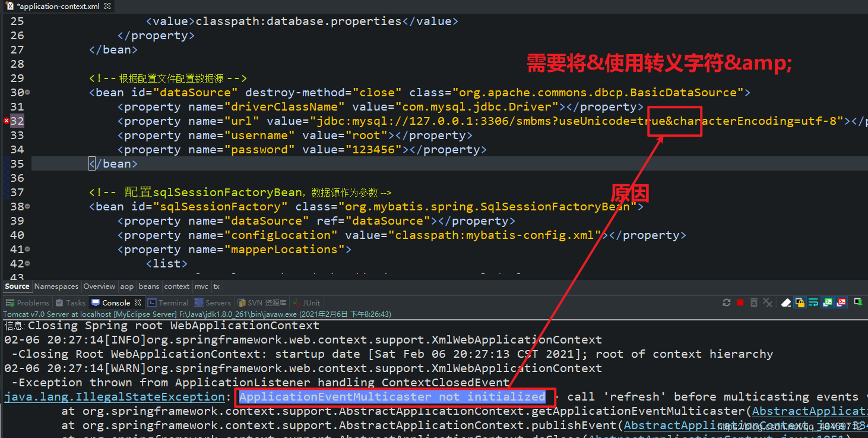Collapse the list element on line 42
868x438 pixels.
click(26, 263)
